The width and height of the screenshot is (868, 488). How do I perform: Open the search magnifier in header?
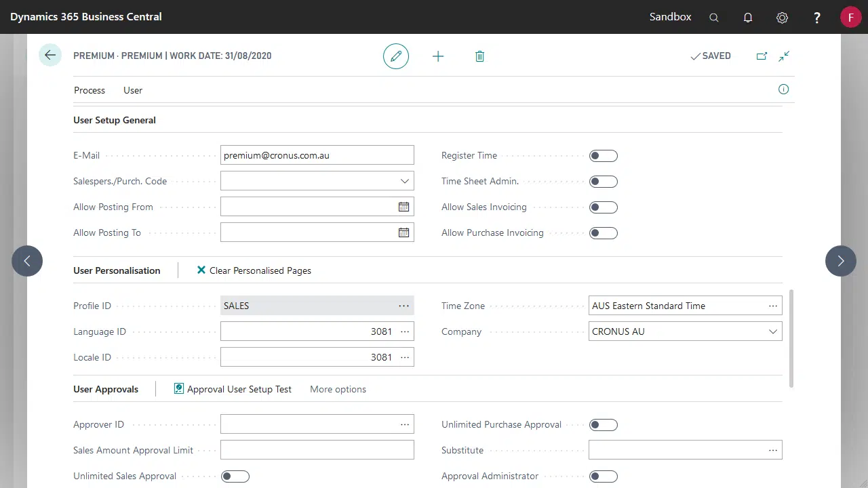click(x=714, y=18)
